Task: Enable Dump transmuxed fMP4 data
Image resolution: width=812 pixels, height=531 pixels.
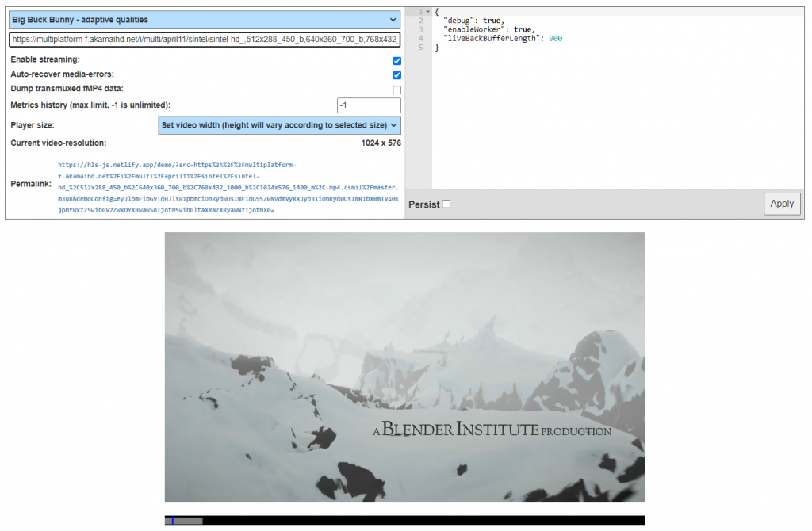Action: [x=397, y=90]
